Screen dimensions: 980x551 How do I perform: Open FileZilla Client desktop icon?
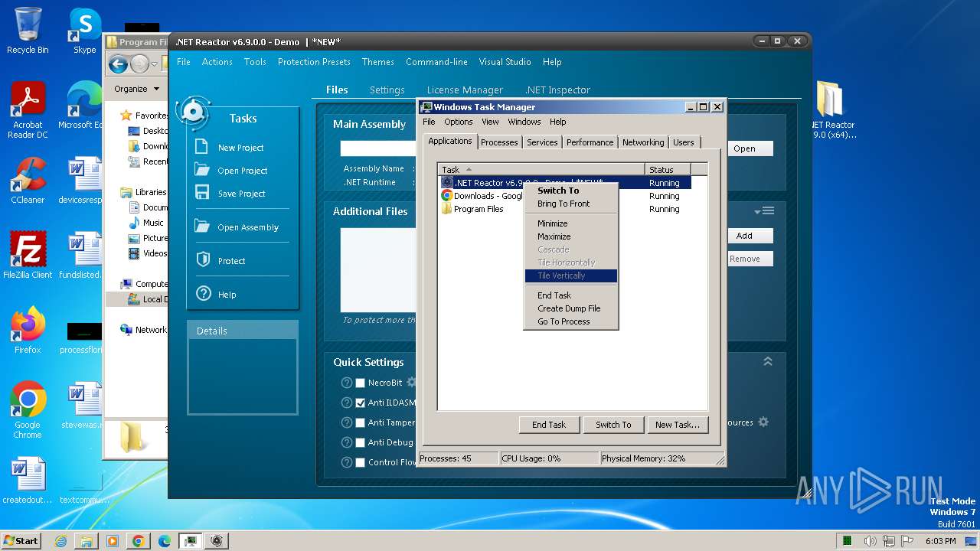point(28,256)
